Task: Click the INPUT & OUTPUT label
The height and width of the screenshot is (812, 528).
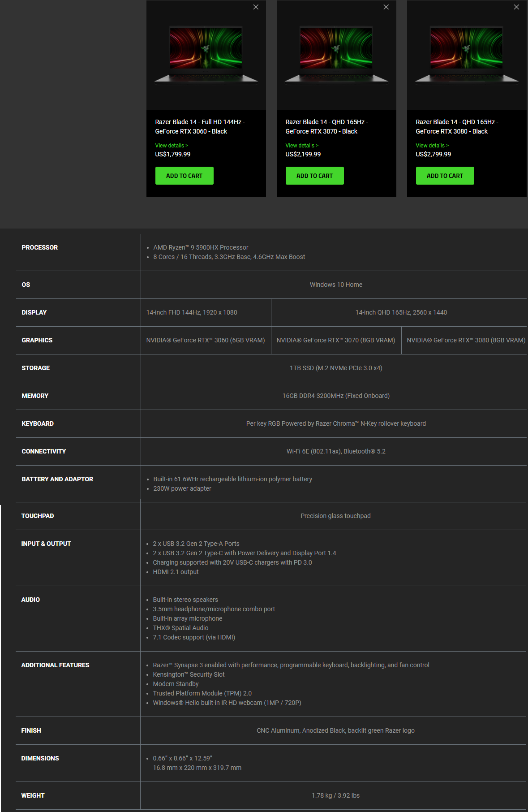Action: click(46, 544)
